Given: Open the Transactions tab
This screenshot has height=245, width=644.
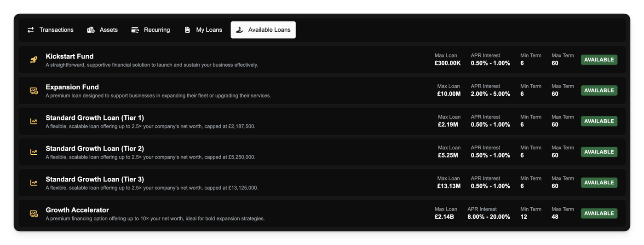Looking at the screenshot, I should (56, 30).
